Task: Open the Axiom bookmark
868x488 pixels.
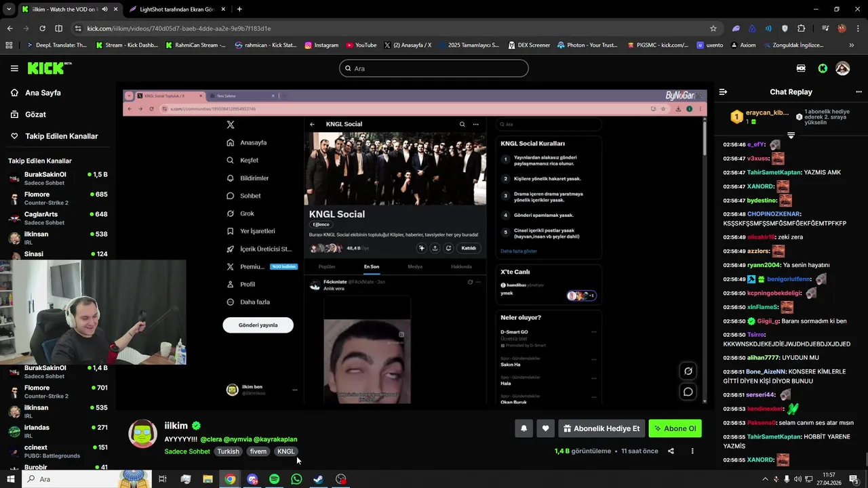Action: click(742, 45)
